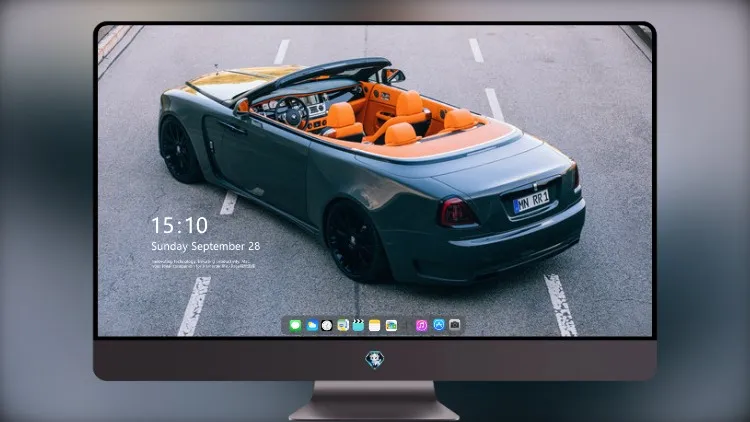
Task: Click the Sunday September 28 date text
Action: point(206,246)
